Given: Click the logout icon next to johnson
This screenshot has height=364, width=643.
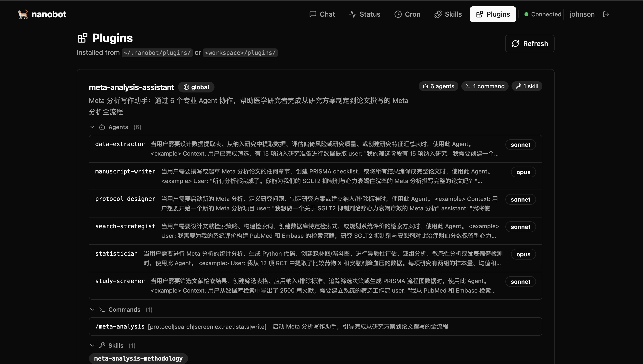Looking at the screenshot, I should [x=606, y=14].
